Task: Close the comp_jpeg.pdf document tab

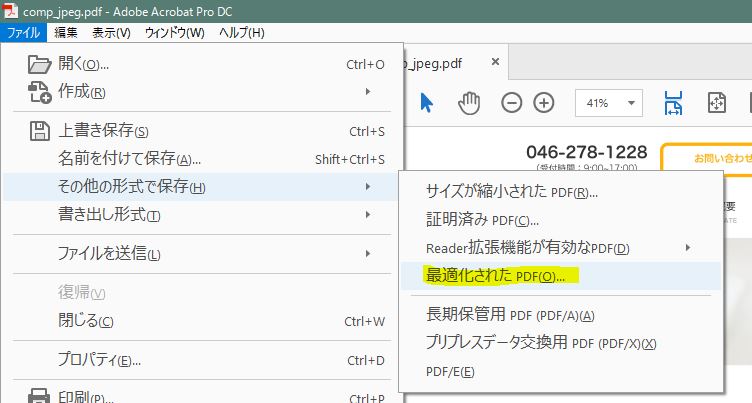Action: click(x=495, y=61)
